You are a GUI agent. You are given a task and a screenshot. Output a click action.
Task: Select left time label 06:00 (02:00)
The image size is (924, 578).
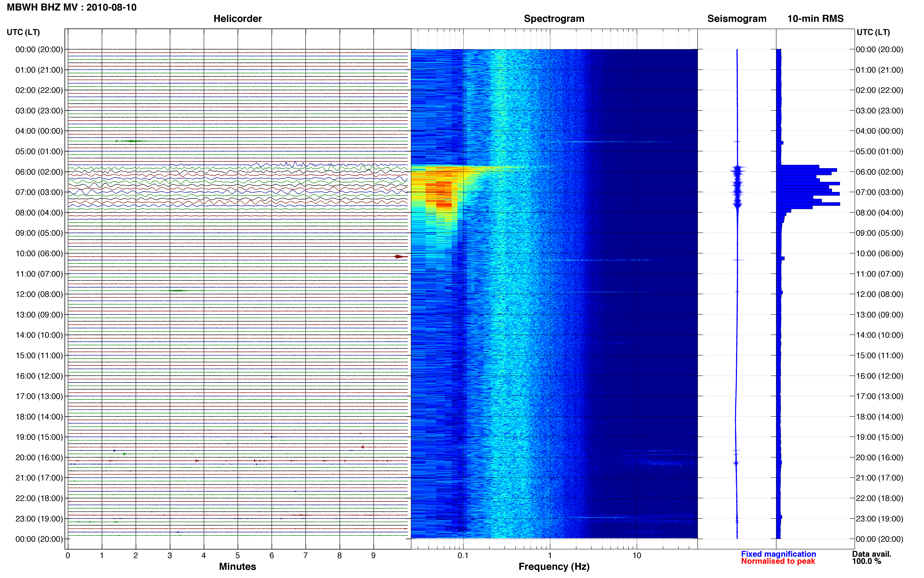(x=39, y=172)
